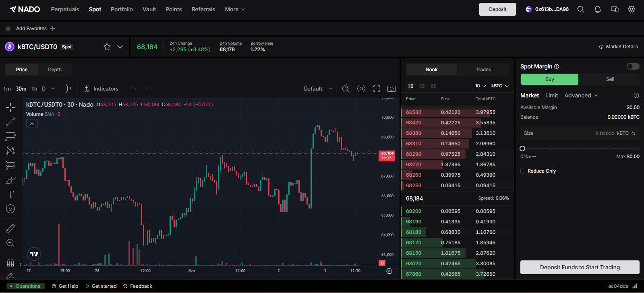This screenshot has width=644, height=293.
Task: Select the Buy side
Action: [x=550, y=79]
